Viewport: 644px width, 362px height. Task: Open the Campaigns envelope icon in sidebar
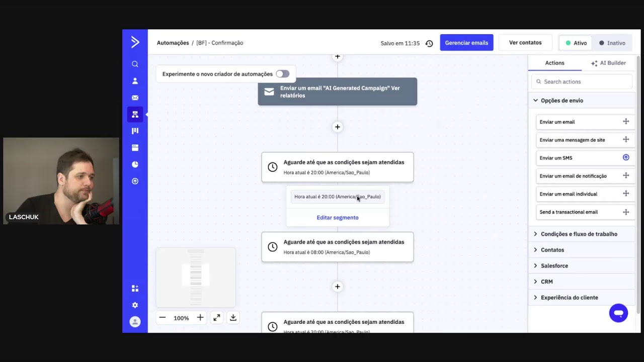(135, 98)
